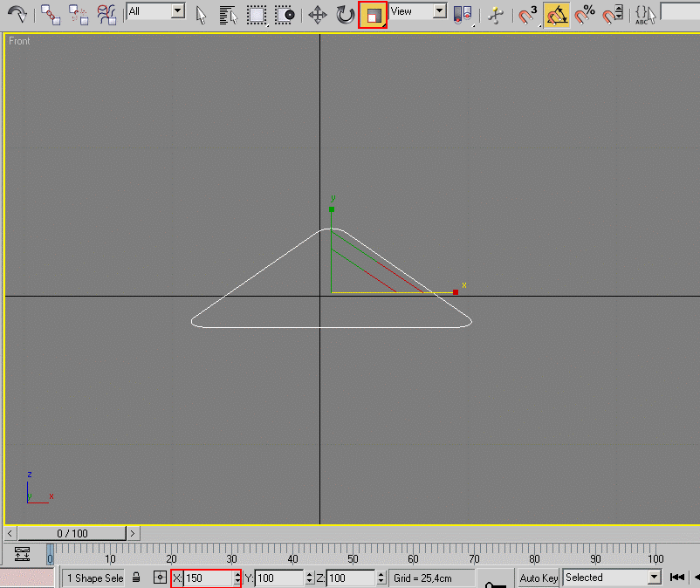Image resolution: width=700 pixels, height=588 pixels.
Task: Activate the Select Object arrow tool
Action: [201, 15]
